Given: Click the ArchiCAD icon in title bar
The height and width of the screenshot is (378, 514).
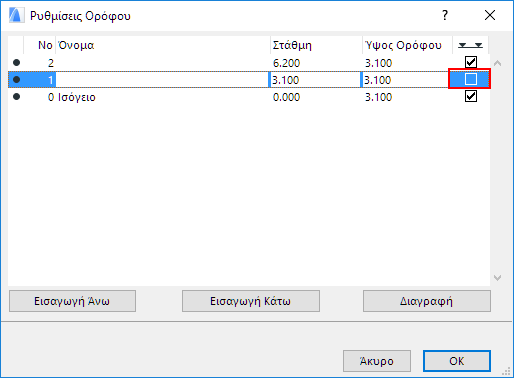Looking at the screenshot, I should (16, 15).
